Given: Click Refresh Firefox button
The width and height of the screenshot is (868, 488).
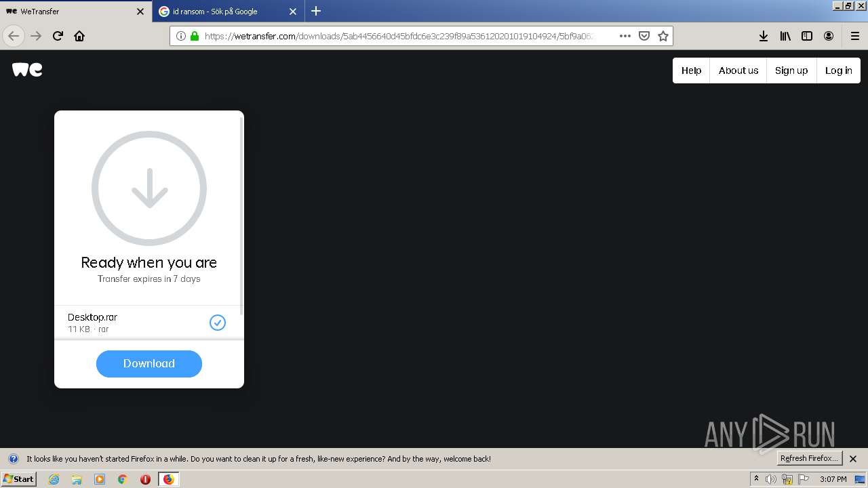Looking at the screenshot, I should tap(809, 458).
